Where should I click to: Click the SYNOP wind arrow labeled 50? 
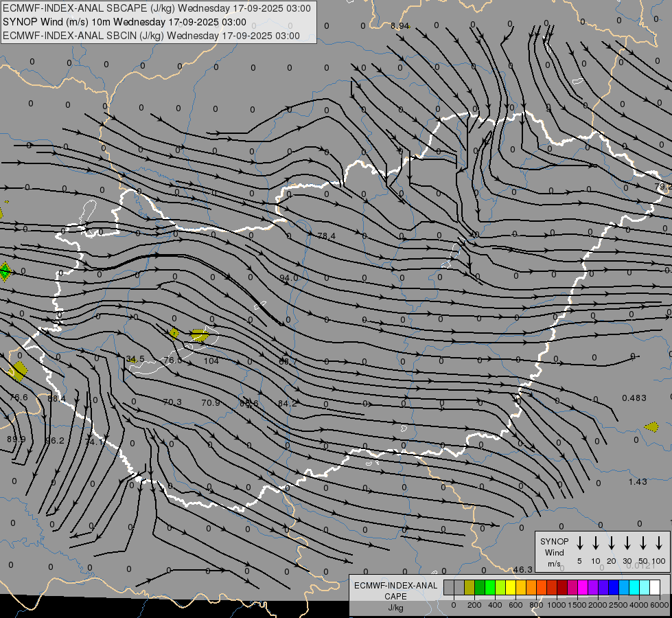point(643,543)
